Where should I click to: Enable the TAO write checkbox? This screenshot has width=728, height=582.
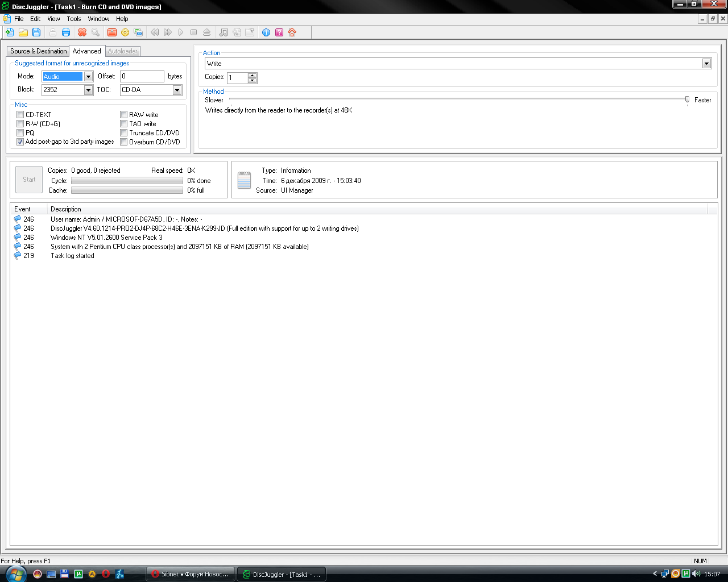[x=124, y=124]
